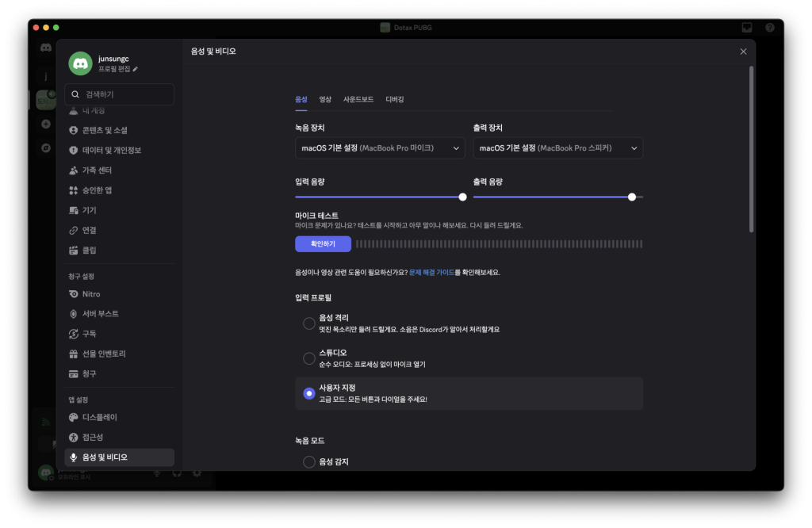
Task: Open the 문제 해결 가이드 link
Action: pyautogui.click(x=431, y=272)
